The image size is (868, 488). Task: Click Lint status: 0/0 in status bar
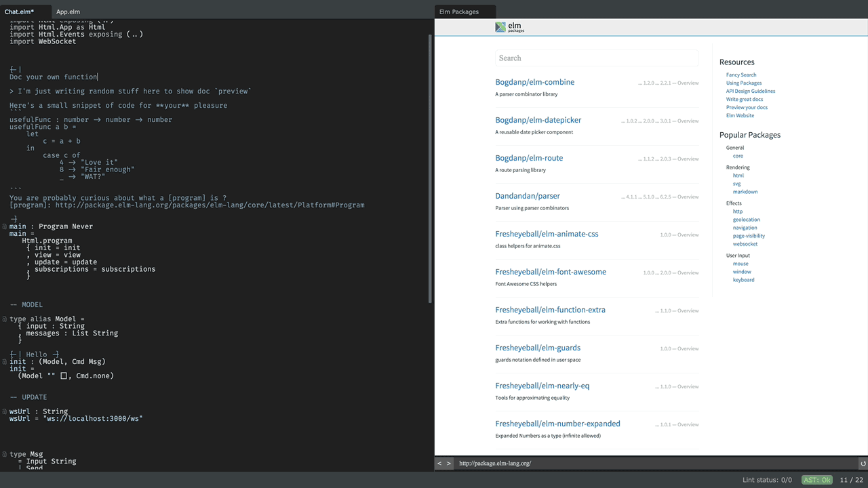coord(767,480)
